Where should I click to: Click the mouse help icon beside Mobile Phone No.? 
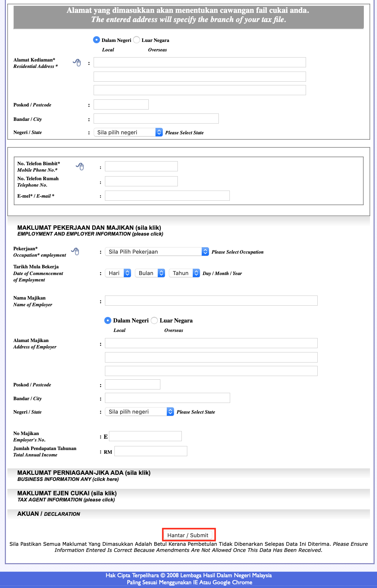tap(80, 166)
